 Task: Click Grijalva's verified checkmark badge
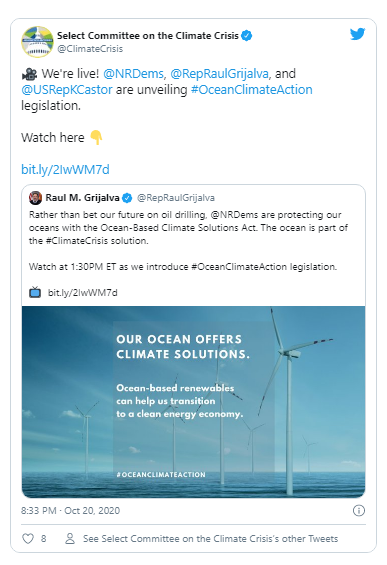[127, 198]
